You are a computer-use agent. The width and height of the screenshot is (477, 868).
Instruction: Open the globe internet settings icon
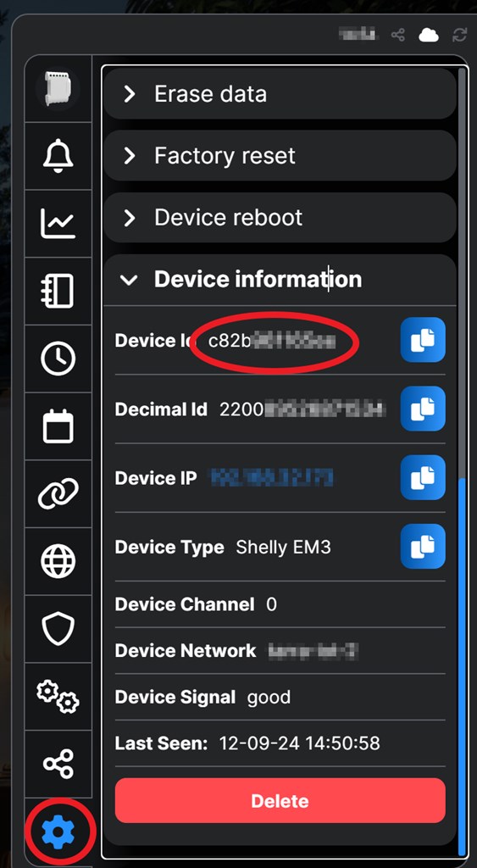tap(58, 561)
